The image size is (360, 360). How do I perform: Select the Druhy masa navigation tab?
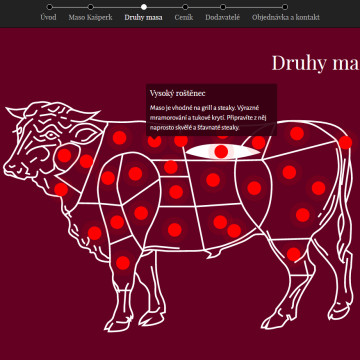[144, 17]
